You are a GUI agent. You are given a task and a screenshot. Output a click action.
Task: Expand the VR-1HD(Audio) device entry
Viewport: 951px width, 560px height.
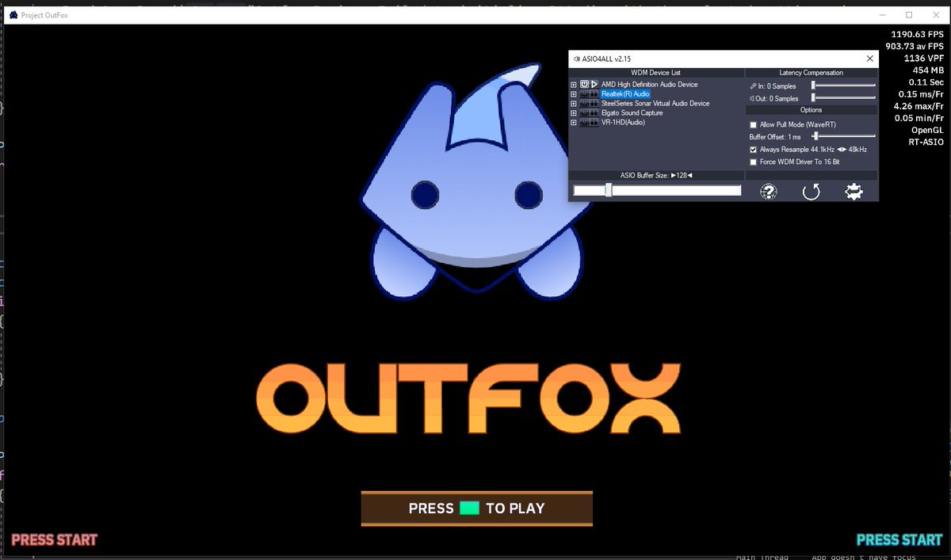tap(572, 122)
